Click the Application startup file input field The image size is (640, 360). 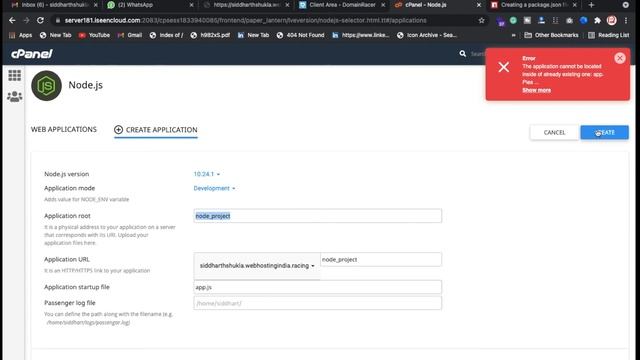pos(318,287)
